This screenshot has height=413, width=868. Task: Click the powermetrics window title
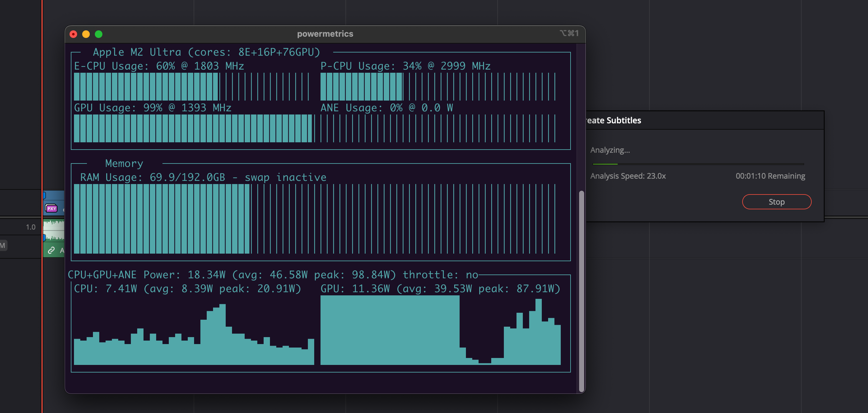[x=325, y=34]
